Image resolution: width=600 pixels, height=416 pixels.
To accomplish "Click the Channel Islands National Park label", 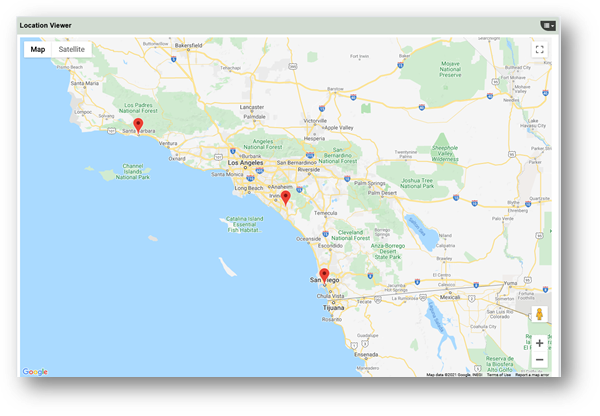I will pos(133,171).
